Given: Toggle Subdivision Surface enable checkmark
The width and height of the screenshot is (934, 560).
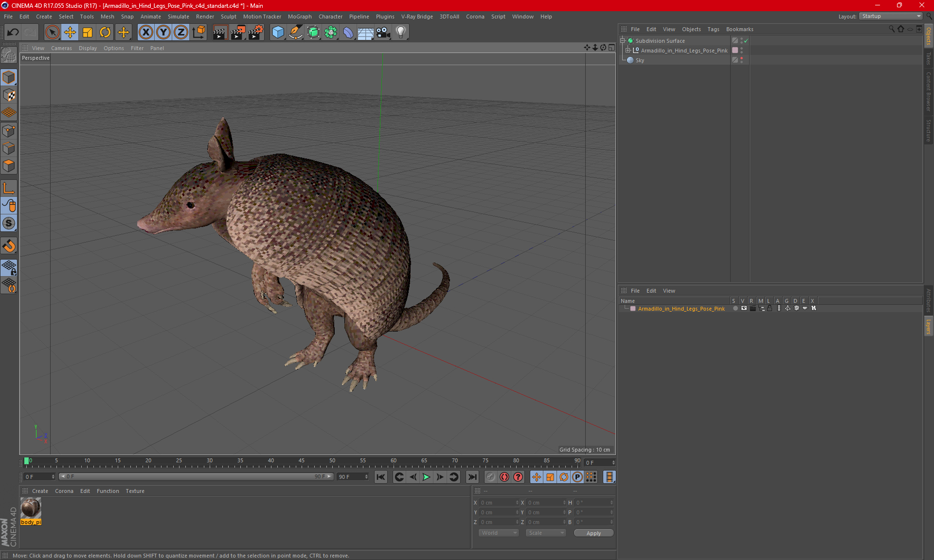Looking at the screenshot, I should click(746, 41).
